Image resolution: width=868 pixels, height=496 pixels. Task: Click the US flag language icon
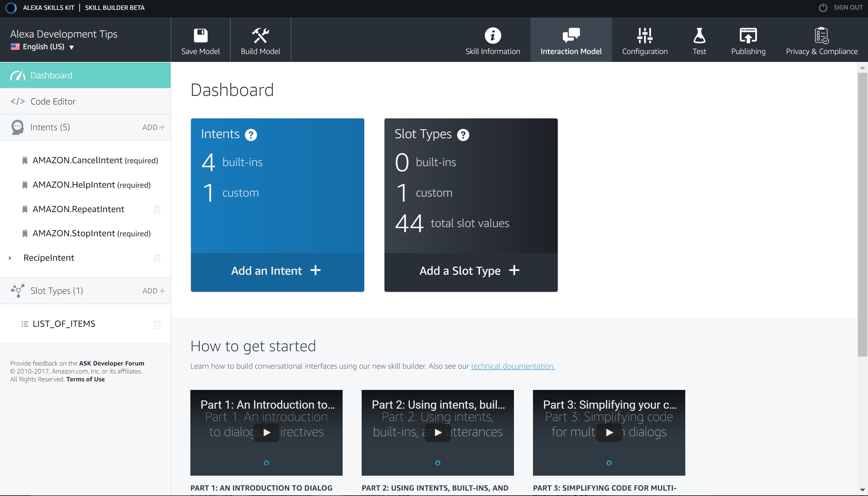[15, 47]
